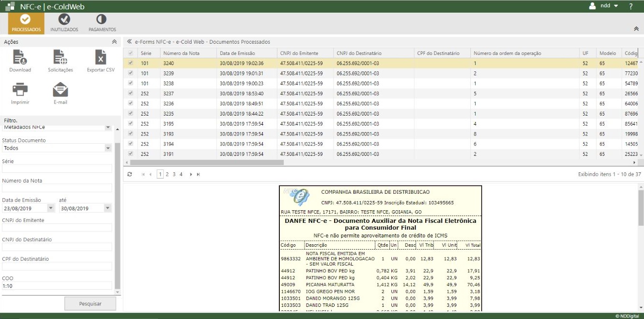Image resolution: width=644 pixels, height=319 pixels.
Task: Toggle the checkbox for nota 3237 row
Action: pyautogui.click(x=130, y=93)
